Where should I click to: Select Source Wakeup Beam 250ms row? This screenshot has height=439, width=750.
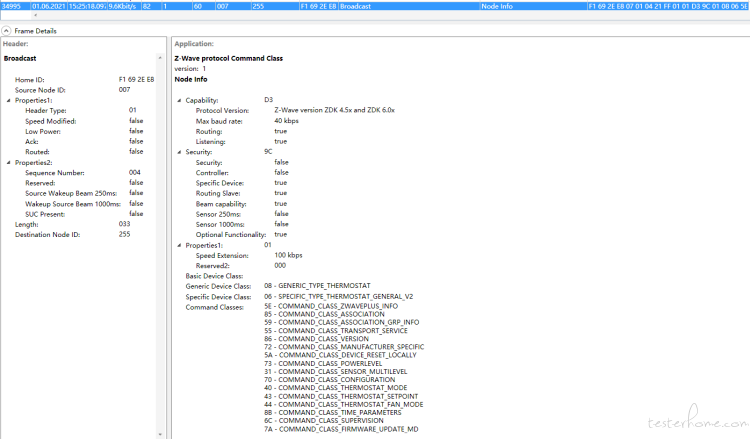pos(84,193)
